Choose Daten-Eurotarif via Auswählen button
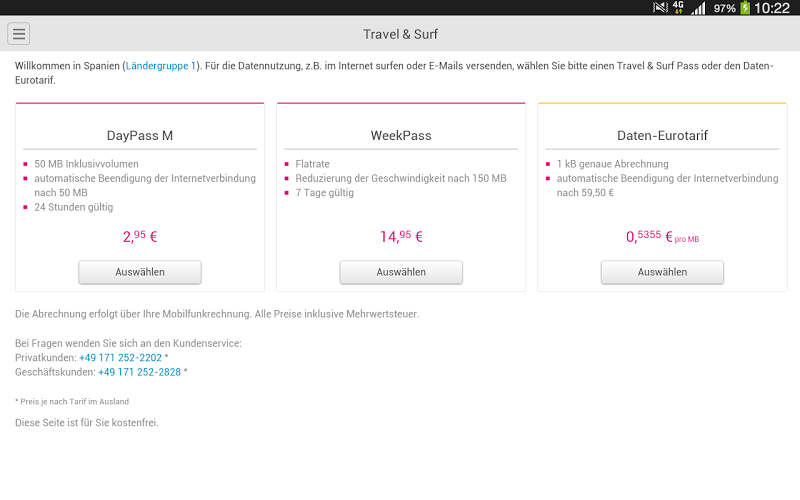 (x=662, y=272)
